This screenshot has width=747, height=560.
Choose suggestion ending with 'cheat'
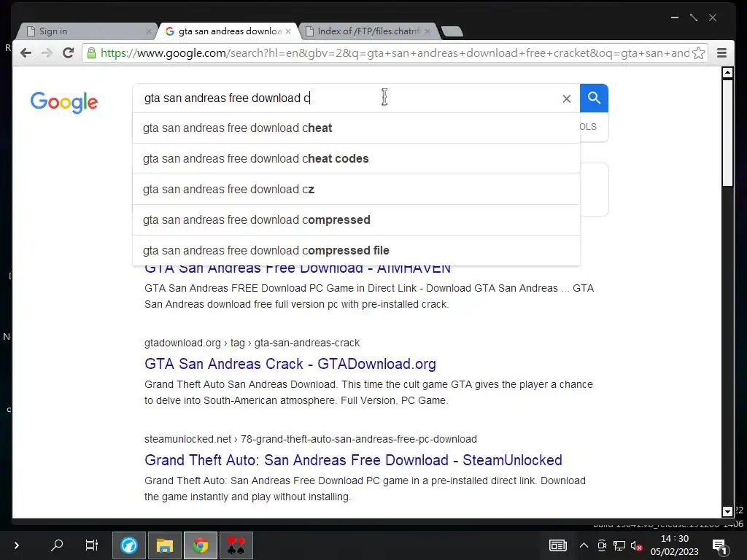point(356,128)
